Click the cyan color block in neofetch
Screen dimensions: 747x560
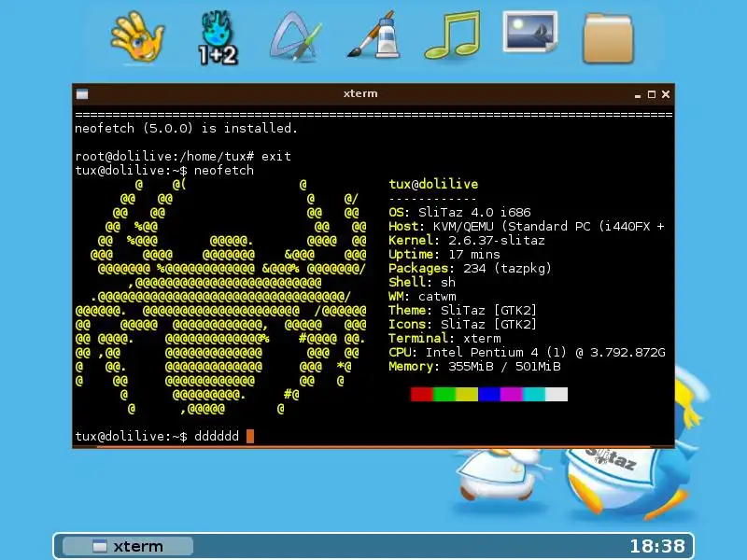[533, 394]
